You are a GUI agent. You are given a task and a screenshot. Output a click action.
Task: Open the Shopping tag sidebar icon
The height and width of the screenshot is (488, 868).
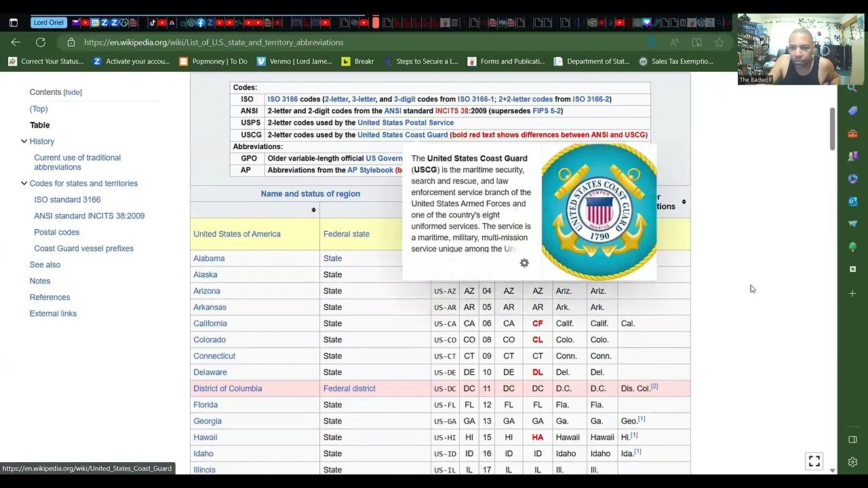coord(852,110)
